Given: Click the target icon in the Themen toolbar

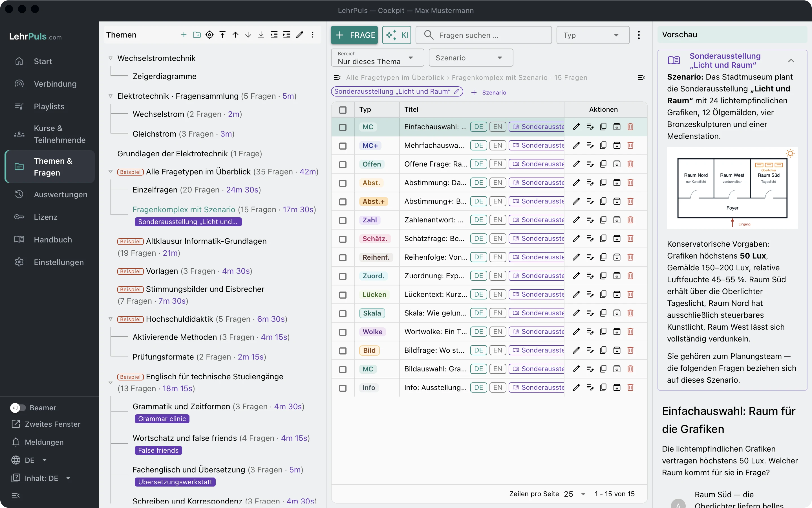Looking at the screenshot, I should (209, 35).
